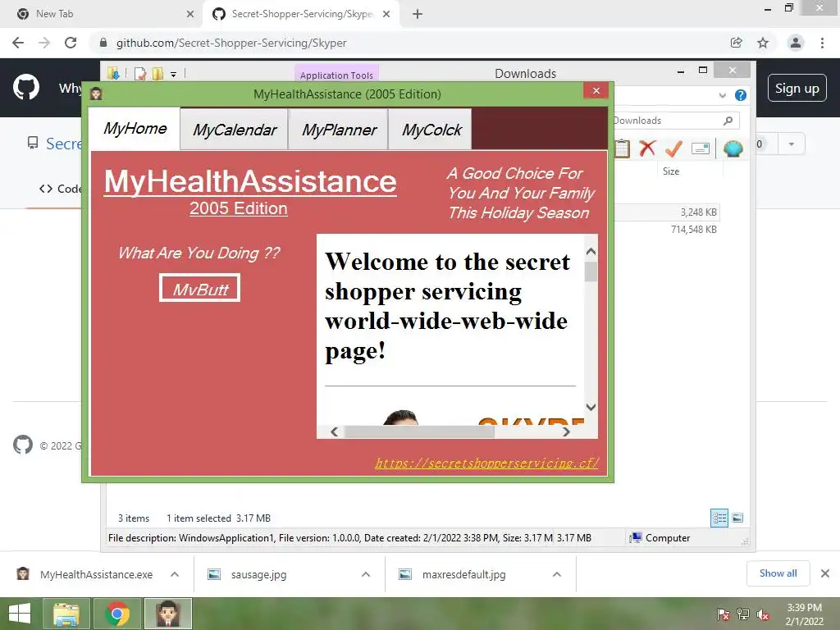The height and width of the screenshot is (630, 840).
Task: Open Chrome's three-dot menu
Action: (822, 43)
